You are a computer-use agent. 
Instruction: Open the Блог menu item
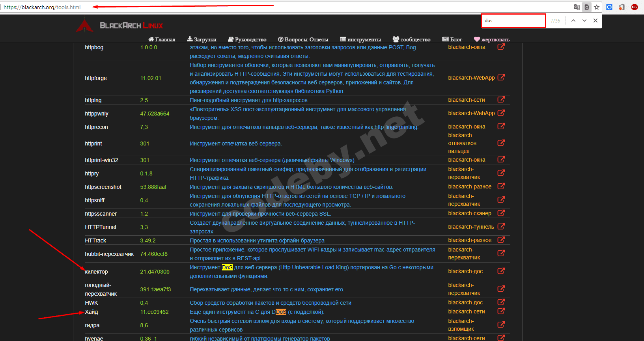[x=452, y=39]
